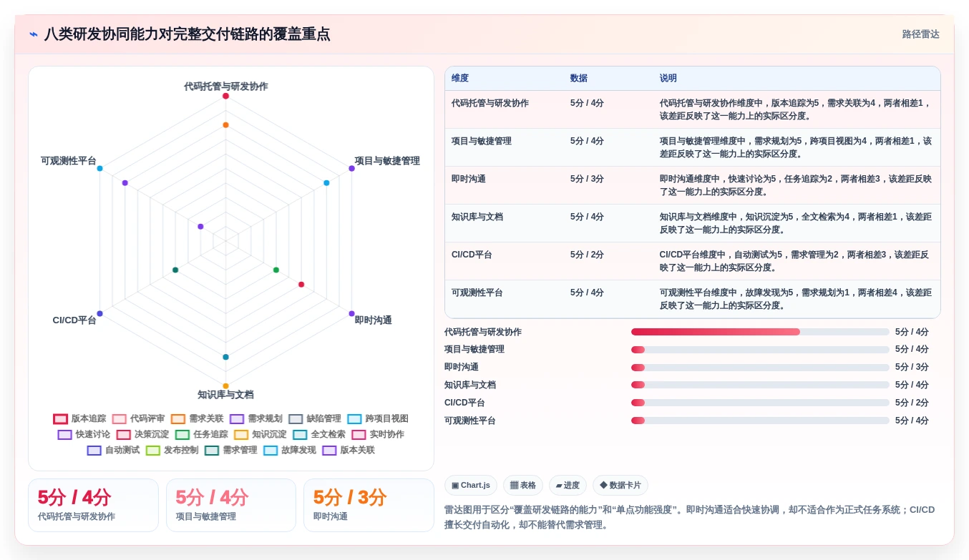
Task: Open the 代码托管与研发协作 score card
Action: point(93,505)
